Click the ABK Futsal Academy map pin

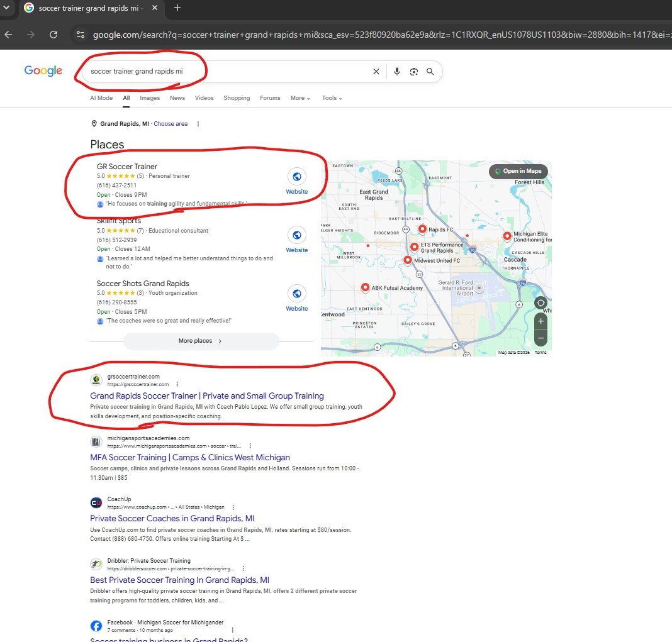[x=365, y=287]
